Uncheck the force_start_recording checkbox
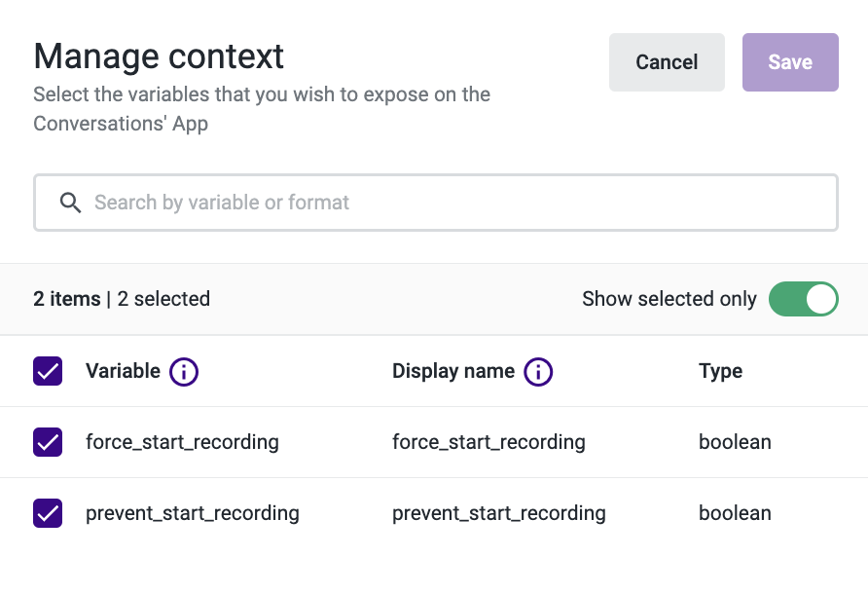The width and height of the screenshot is (868, 594). [48, 442]
